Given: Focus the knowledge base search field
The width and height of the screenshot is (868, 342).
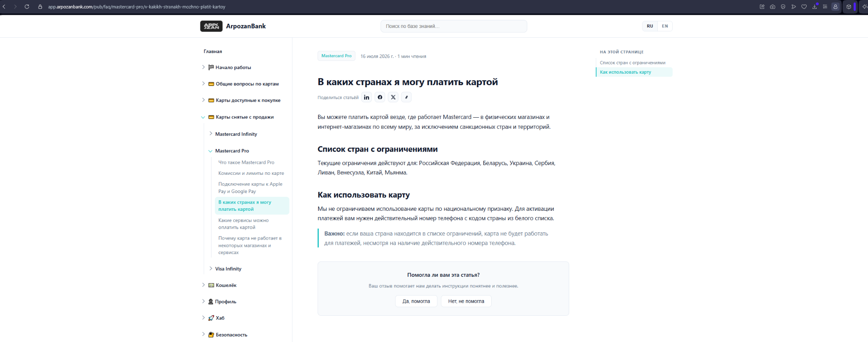Looking at the screenshot, I should tap(453, 26).
